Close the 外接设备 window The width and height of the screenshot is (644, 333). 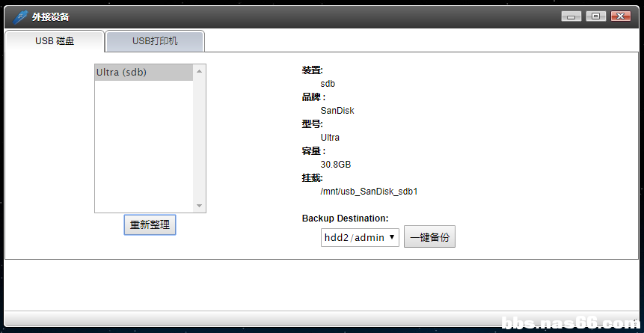[x=620, y=16]
